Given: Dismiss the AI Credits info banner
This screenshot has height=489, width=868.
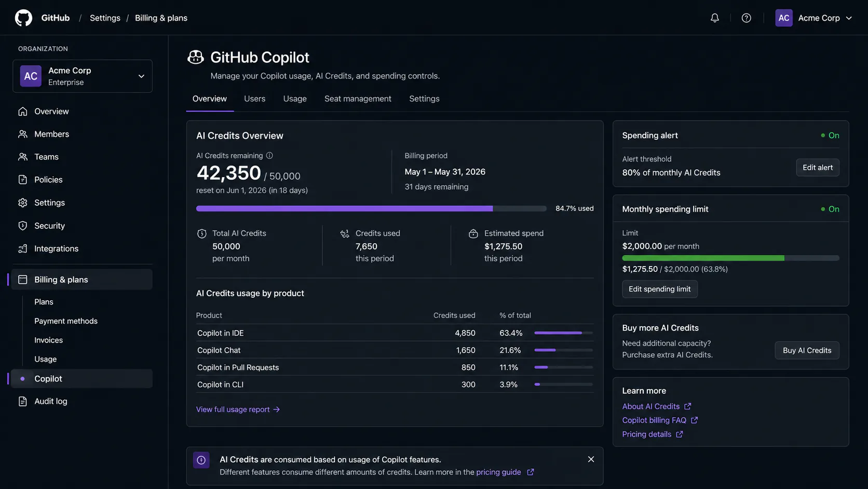Looking at the screenshot, I should click(591, 459).
